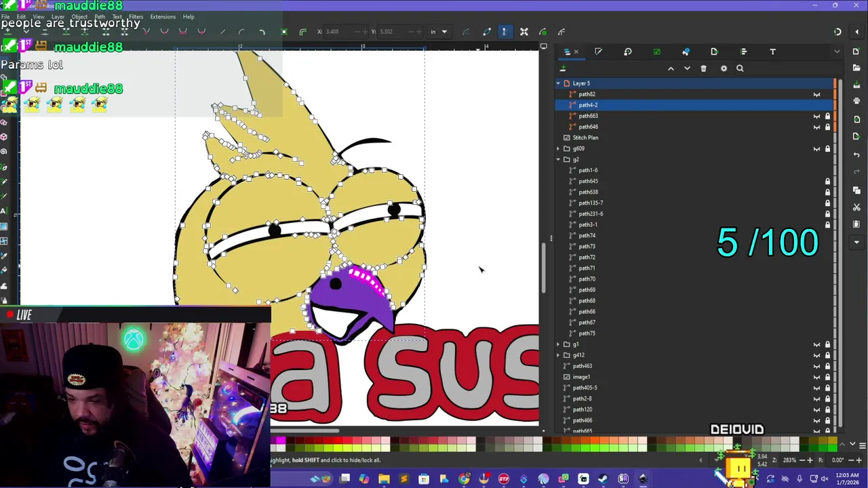Screen dimensions: 868x488
Task: Toggle visibility of path82
Action: pos(816,94)
